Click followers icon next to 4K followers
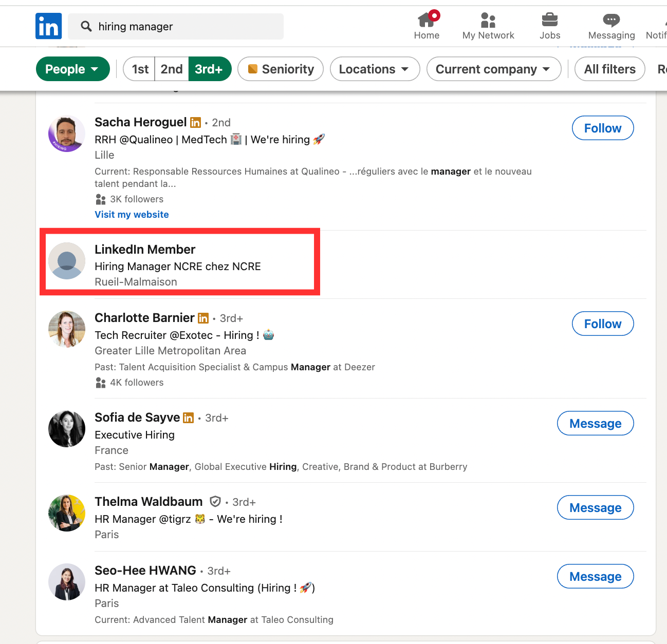This screenshot has width=667, height=644. (101, 383)
